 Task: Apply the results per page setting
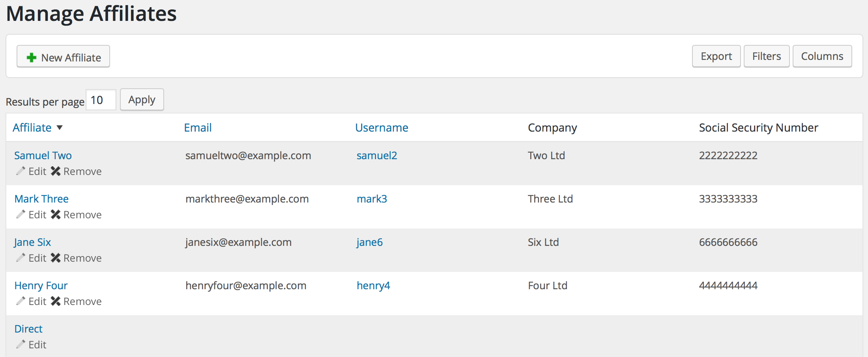coord(142,100)
